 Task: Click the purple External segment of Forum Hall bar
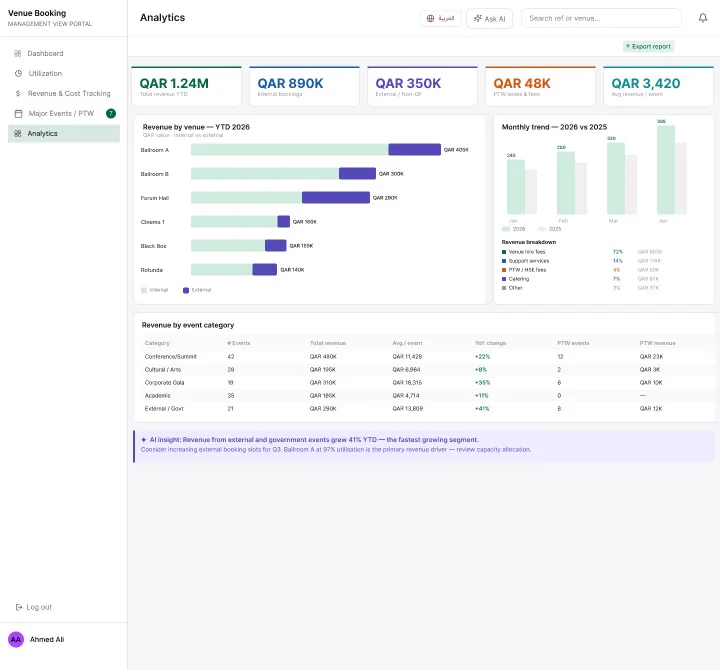(x=336, y=197)
